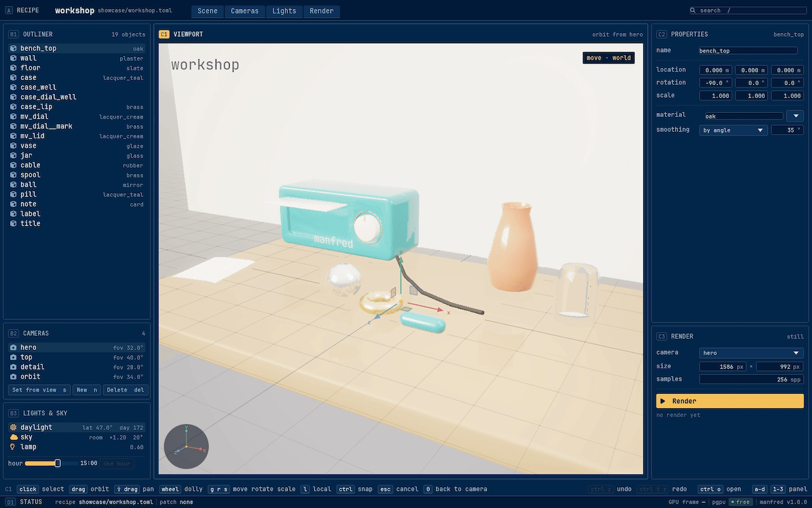The image size is (812, 508).
Task: Click the viewport axis orientation gizmo
Action: click(x=187, y=446)
